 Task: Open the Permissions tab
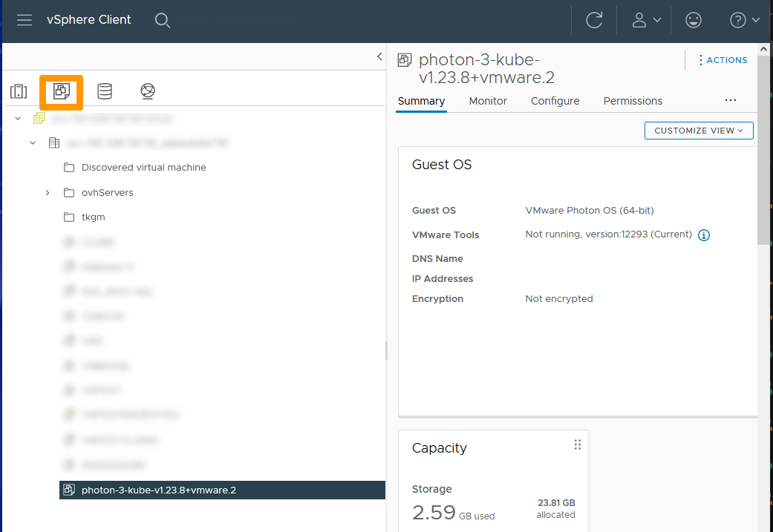pyautogui.click(x=633, y=101)
